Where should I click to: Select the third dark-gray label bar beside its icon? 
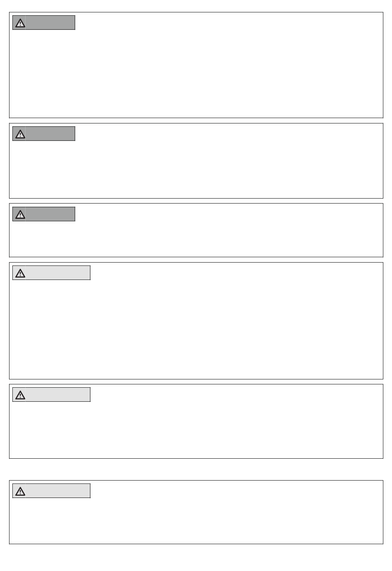coord(50,214)
